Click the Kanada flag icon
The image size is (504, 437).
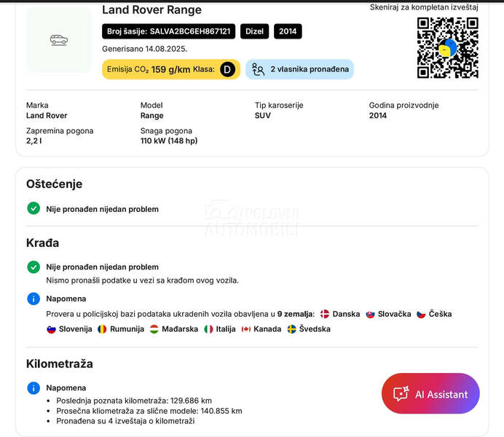pos(246,329)
